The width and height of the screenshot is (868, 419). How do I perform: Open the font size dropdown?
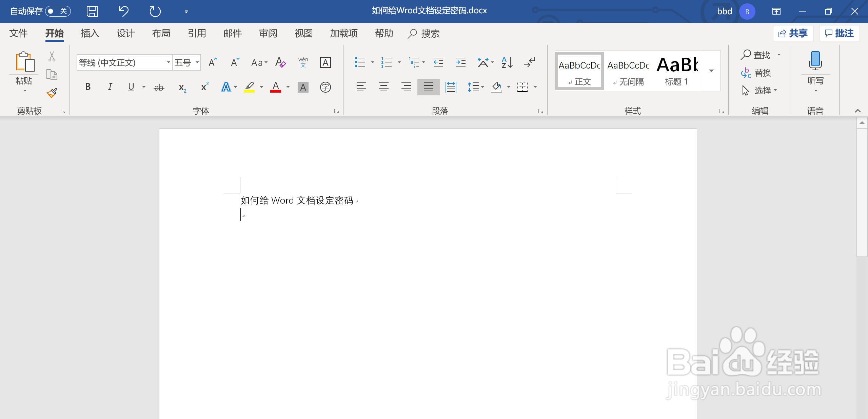click(x=197, y=62)
